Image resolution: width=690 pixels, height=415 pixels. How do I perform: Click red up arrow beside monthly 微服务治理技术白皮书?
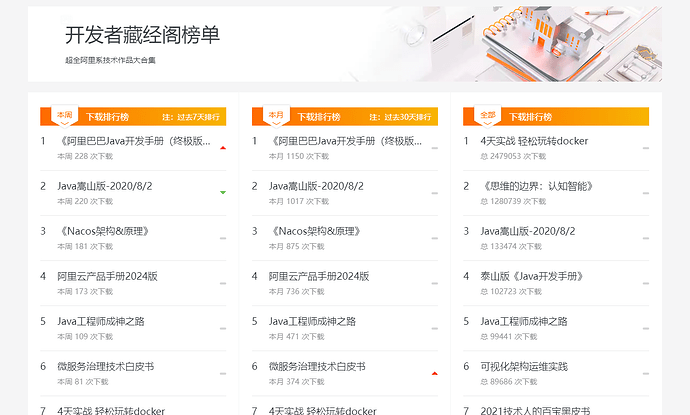[x=434, y=374]
